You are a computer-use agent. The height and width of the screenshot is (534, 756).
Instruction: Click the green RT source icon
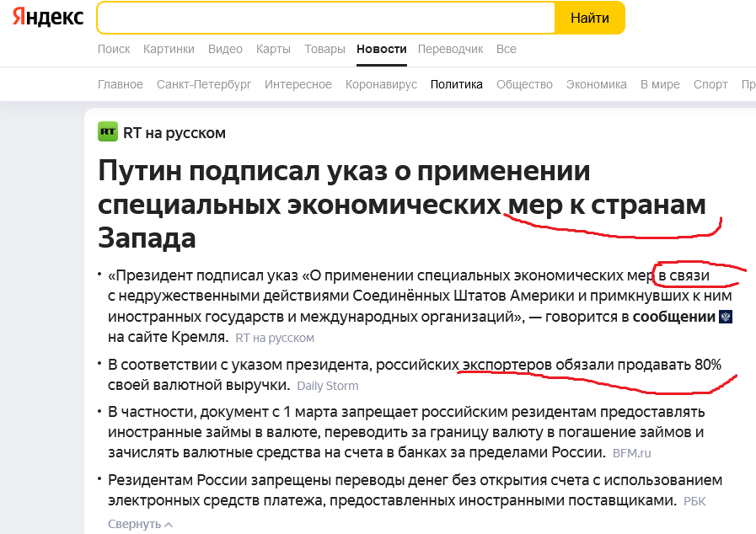click(107, 132)
